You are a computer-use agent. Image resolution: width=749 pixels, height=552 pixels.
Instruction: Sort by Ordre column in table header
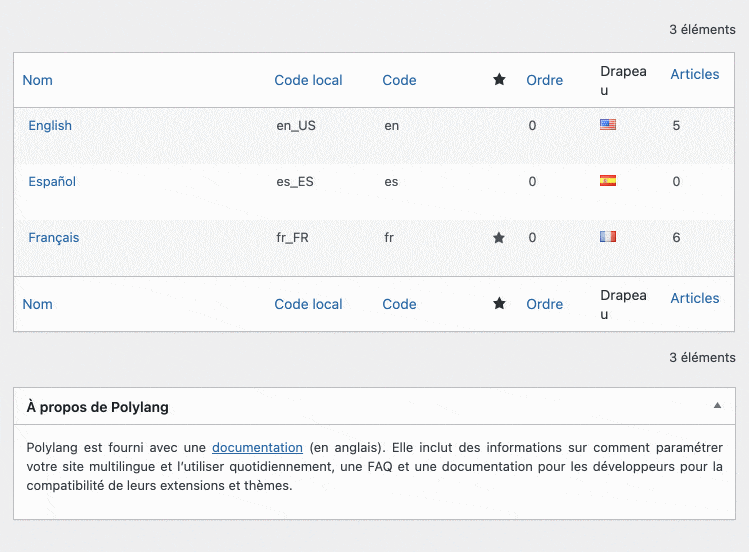point(544,80)
